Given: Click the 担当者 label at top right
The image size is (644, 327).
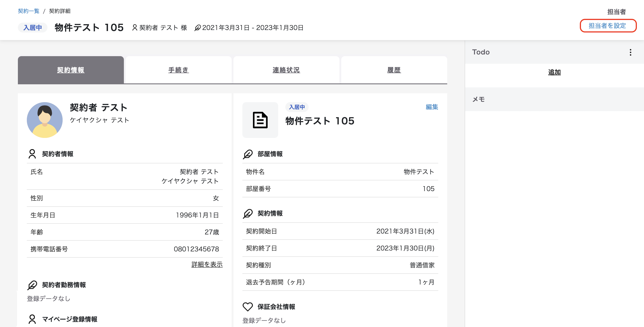Looking at the screenshot, I should tap(616, 12).
